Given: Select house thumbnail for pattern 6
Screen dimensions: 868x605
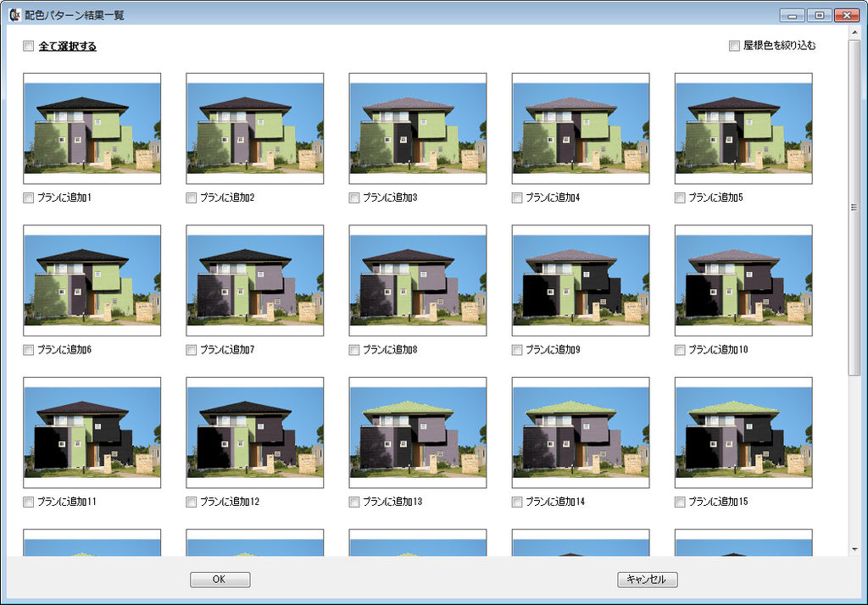Looking at the screenshot, I should tap(92, 280).
